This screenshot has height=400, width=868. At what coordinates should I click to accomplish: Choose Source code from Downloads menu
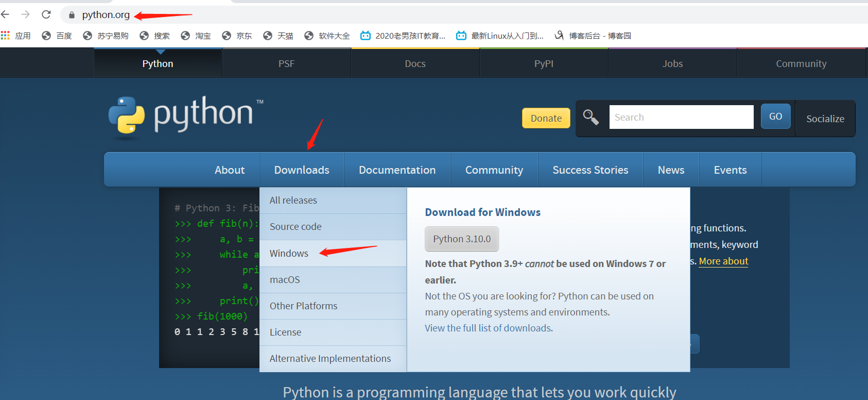click(x=333, y=227)
